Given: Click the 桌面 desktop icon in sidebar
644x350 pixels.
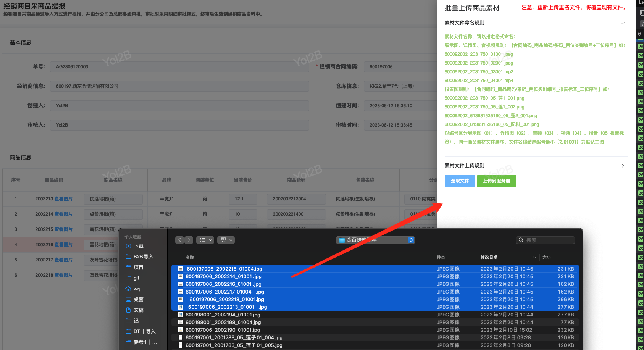Looking at the screenshot, I should point(129,300).
